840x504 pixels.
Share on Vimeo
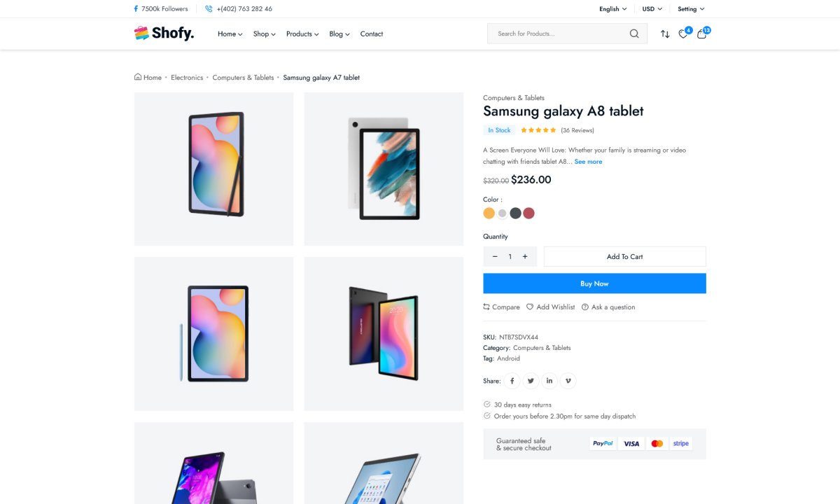click(568, 381)
